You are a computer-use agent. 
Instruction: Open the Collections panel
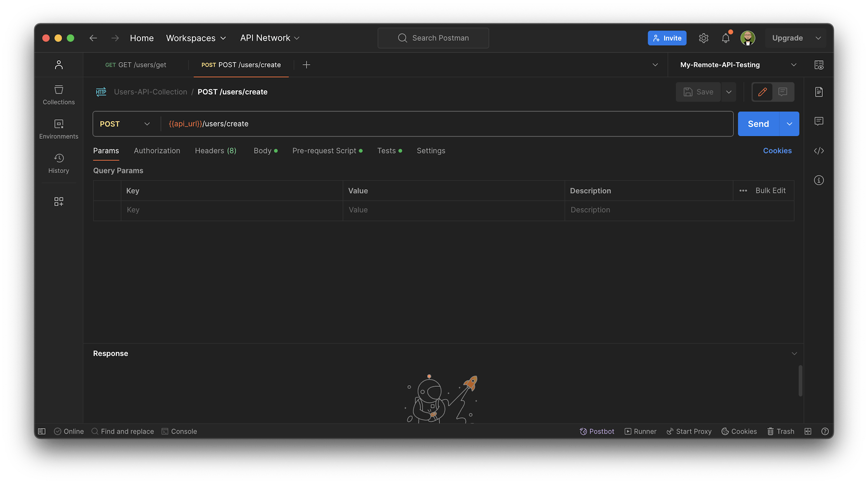click(x=59, y=95)
